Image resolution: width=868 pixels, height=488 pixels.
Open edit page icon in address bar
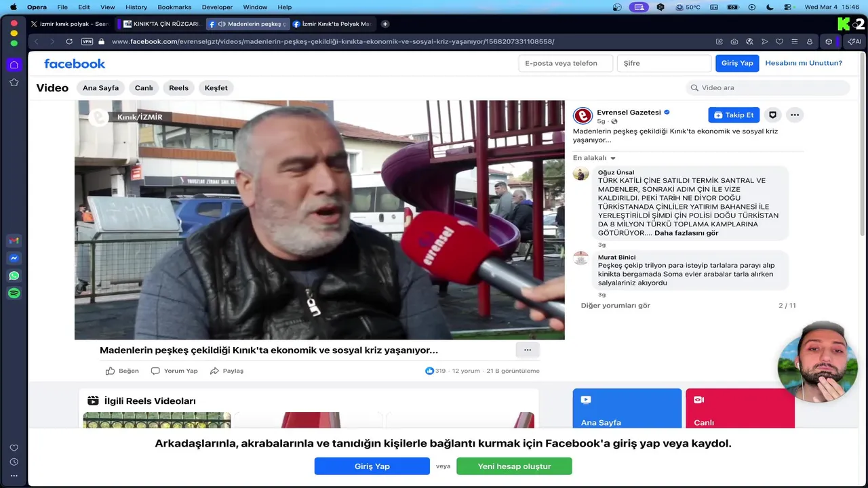(719, 41)
